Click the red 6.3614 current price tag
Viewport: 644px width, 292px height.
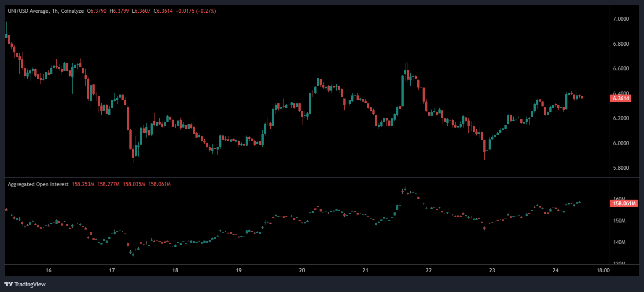click(x=621, y=99)
